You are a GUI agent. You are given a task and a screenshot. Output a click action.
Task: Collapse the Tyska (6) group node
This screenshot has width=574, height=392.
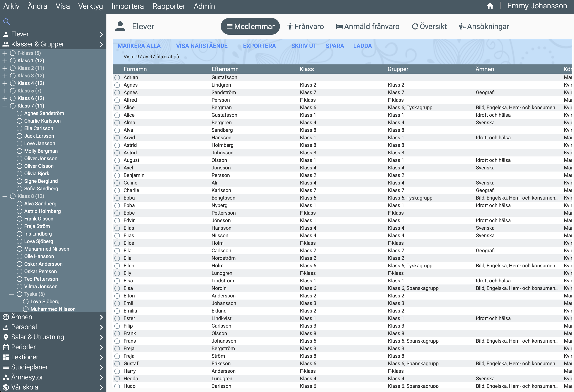point(11,294)
